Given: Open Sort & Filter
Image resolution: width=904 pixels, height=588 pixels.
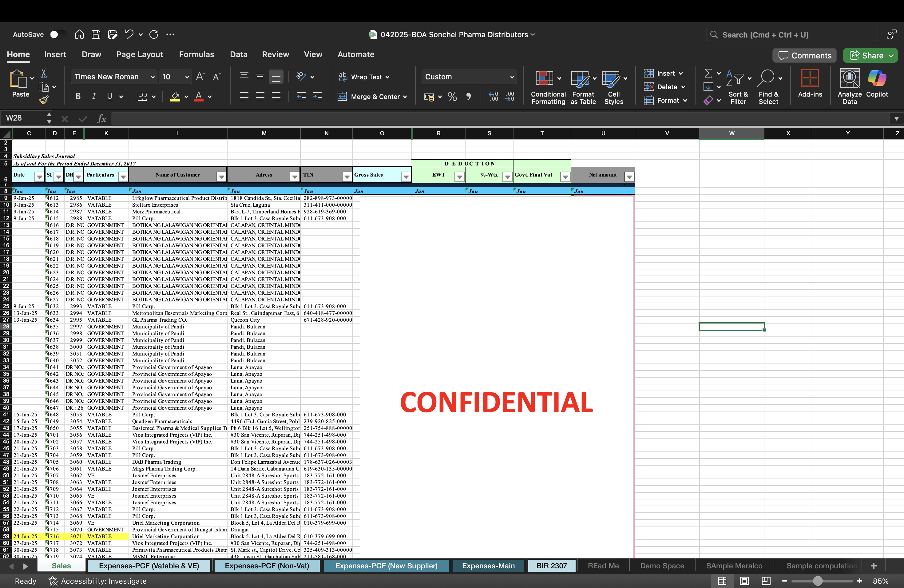Looking at the screenshot, I should [x=738, y=87].
